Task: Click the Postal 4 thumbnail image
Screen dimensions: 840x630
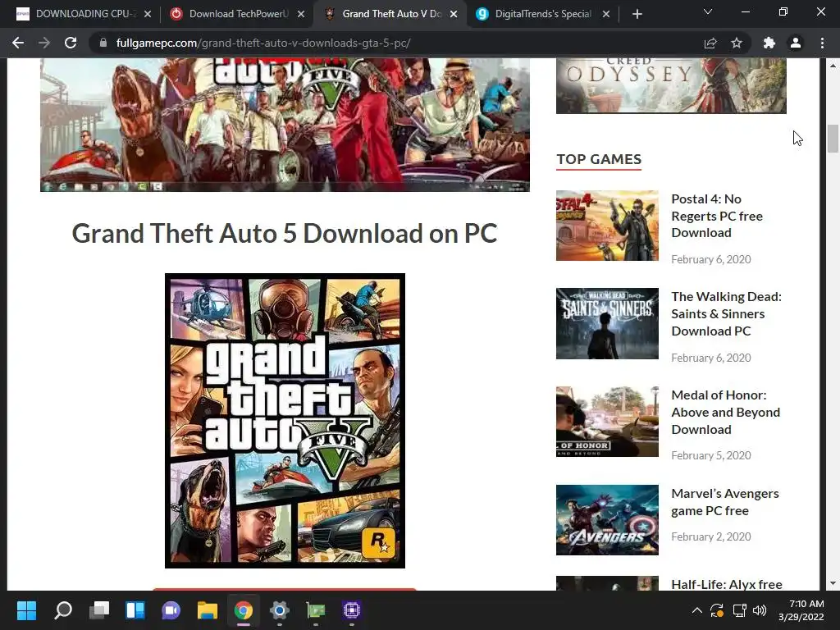Action: click(x=607, y=226)
